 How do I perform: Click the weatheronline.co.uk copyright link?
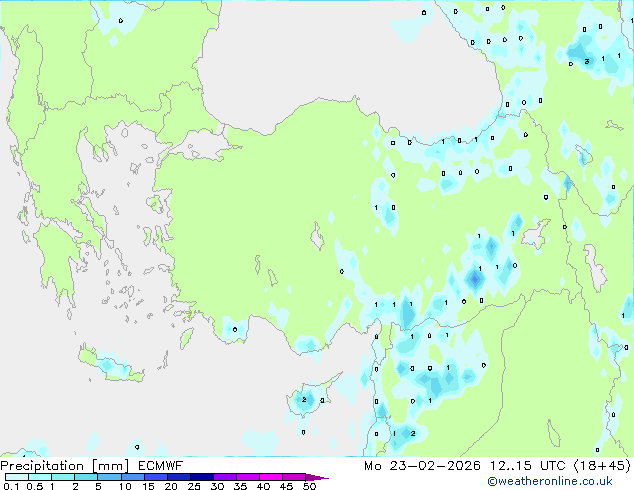tap(550, 481)
